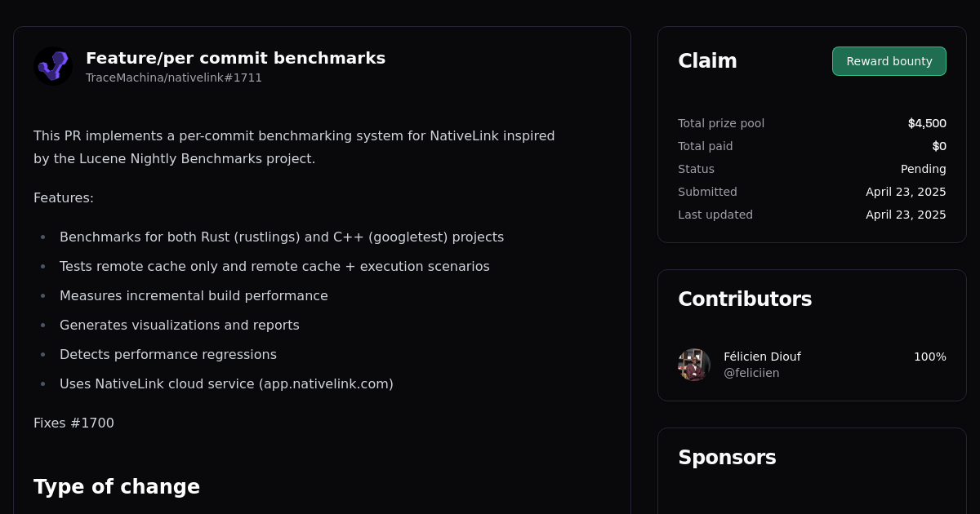Click the Reward bounty button
This screenshot has height=514, width=980.
(889, 61)
